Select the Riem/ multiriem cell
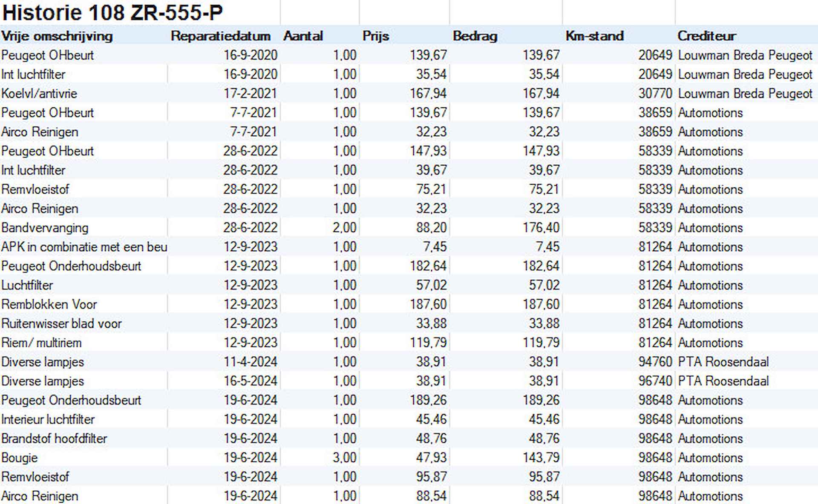This screenshot has height=504, width=818. [x=41, y=342]
